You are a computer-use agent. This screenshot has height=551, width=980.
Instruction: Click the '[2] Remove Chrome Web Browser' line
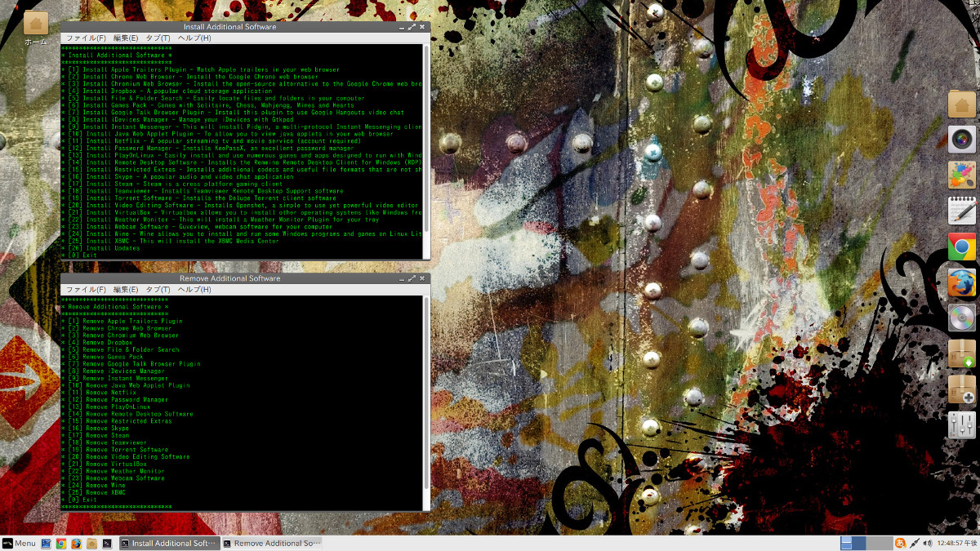pyautogui.click(x=117, y=328)
